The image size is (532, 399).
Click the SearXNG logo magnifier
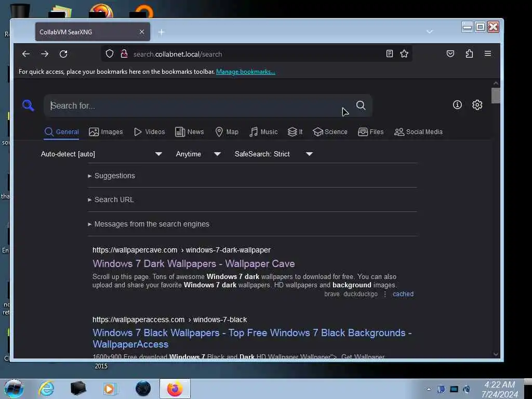click(x=28, y=105)
